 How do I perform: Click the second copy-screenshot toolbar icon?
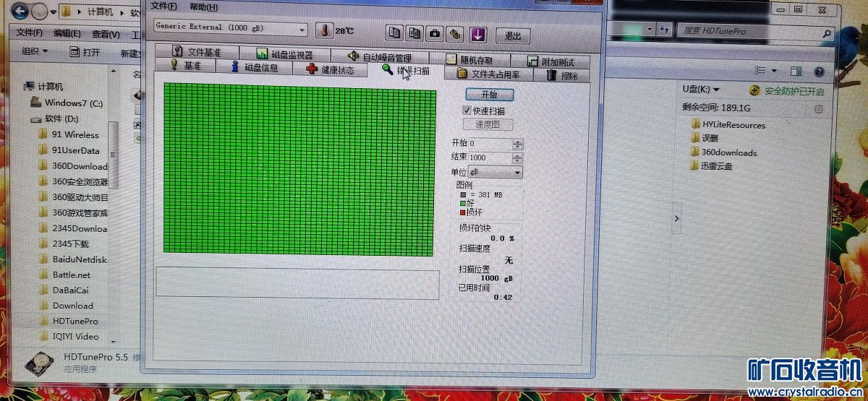[x=414, y=33]
